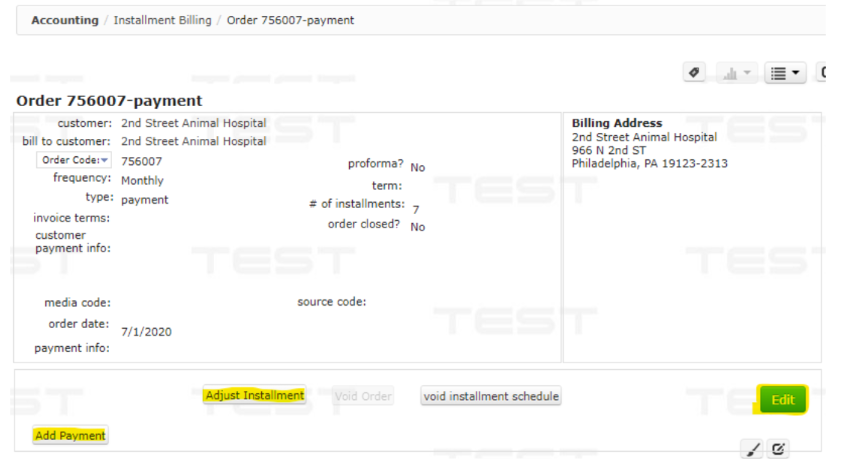
Task: Click the pencil-in-square edit icon
Action: (x=779, y=449)
